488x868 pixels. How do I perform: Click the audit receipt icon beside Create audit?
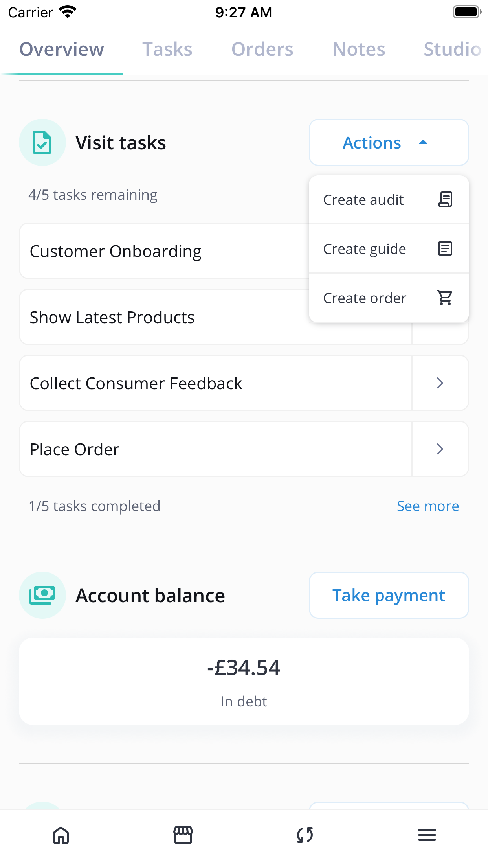(445, 200)
